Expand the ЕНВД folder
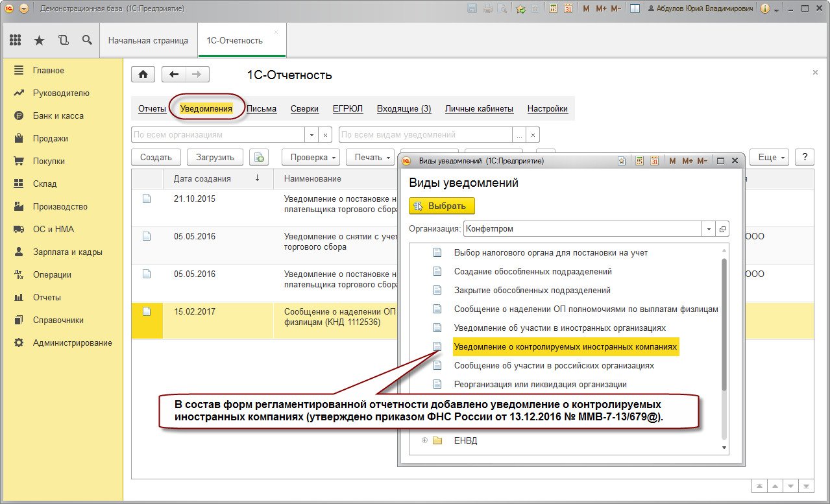The height and width of the screenshot is (504, 830). pos(425,440)
